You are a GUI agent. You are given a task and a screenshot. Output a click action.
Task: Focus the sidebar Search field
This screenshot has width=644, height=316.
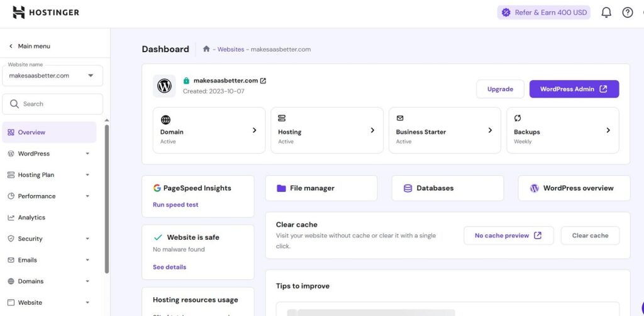click(x=53, y=104)
